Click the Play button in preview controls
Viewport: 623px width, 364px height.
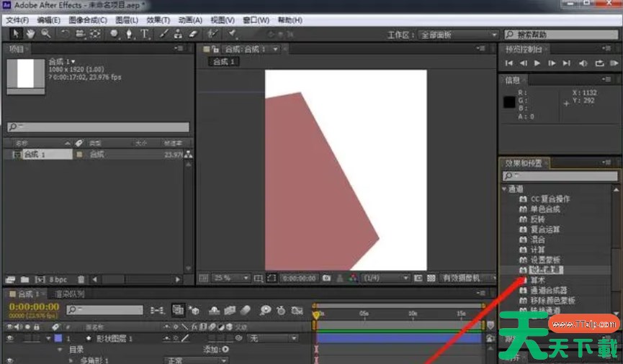pos(537,63)
